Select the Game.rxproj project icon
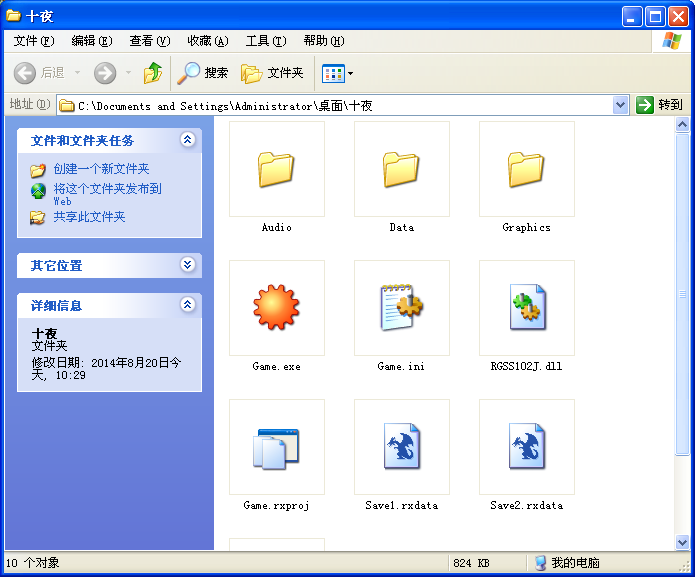The height and width of the screenshot is (577, 695). click(276, 448)
